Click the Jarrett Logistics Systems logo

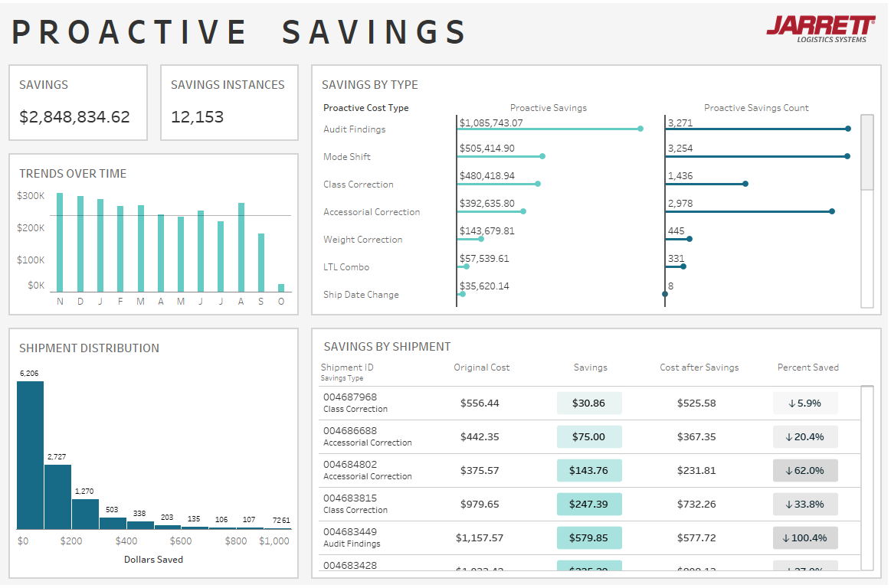(x=821, y=30)
